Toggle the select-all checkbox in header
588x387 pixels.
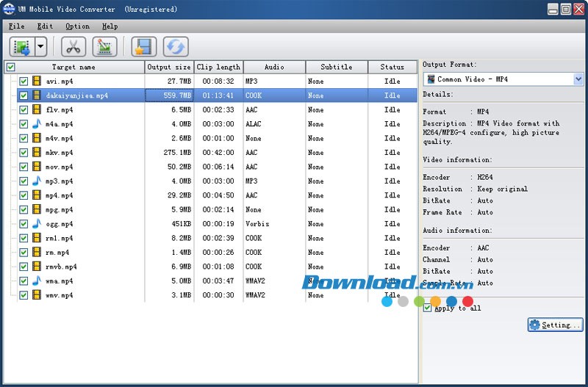tap(11, 67)
